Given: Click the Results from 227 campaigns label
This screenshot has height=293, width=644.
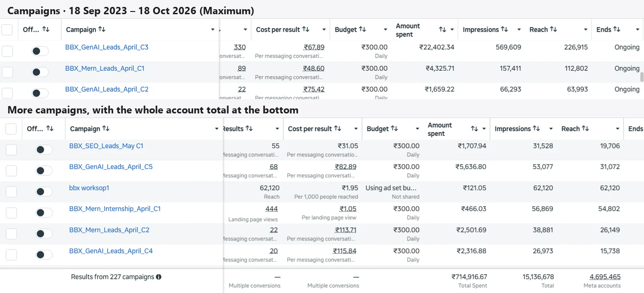Looking at the screenshot, I should pyautogui.click(x=113, y=277).
